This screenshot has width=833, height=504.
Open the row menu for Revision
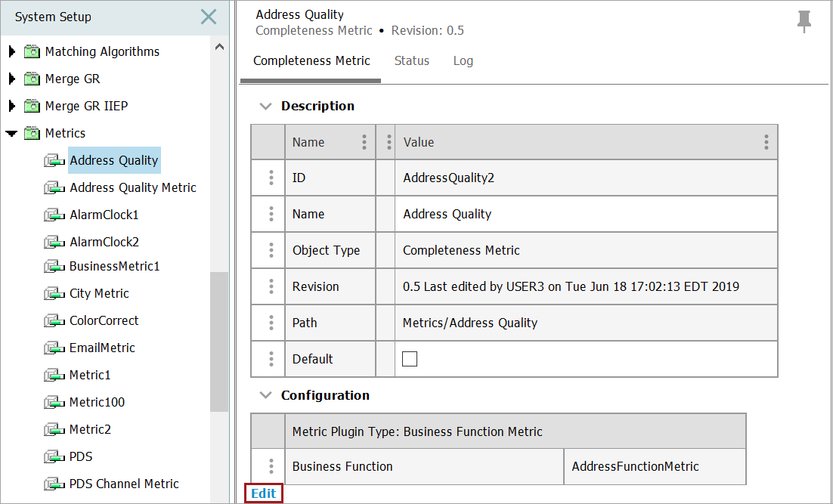(x=271, y=286)
